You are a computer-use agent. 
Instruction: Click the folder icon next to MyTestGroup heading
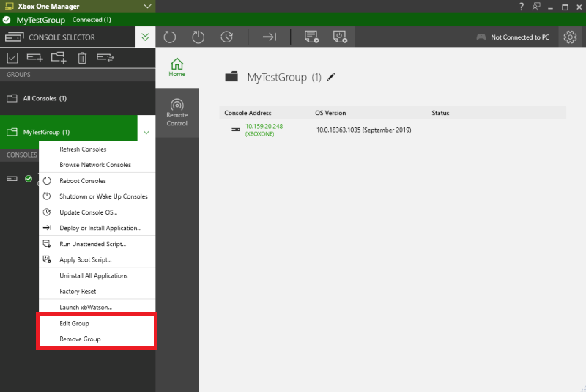pos(231,76)
